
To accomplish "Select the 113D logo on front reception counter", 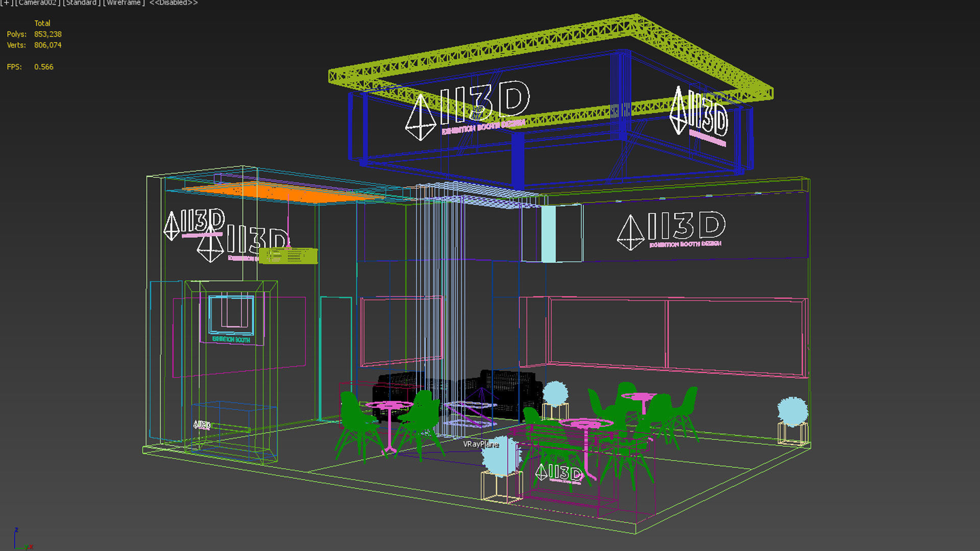I will point(559,473).
